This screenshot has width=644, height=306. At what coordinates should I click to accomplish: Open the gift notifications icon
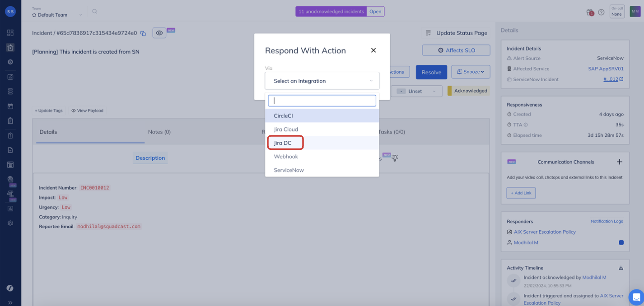590,12
